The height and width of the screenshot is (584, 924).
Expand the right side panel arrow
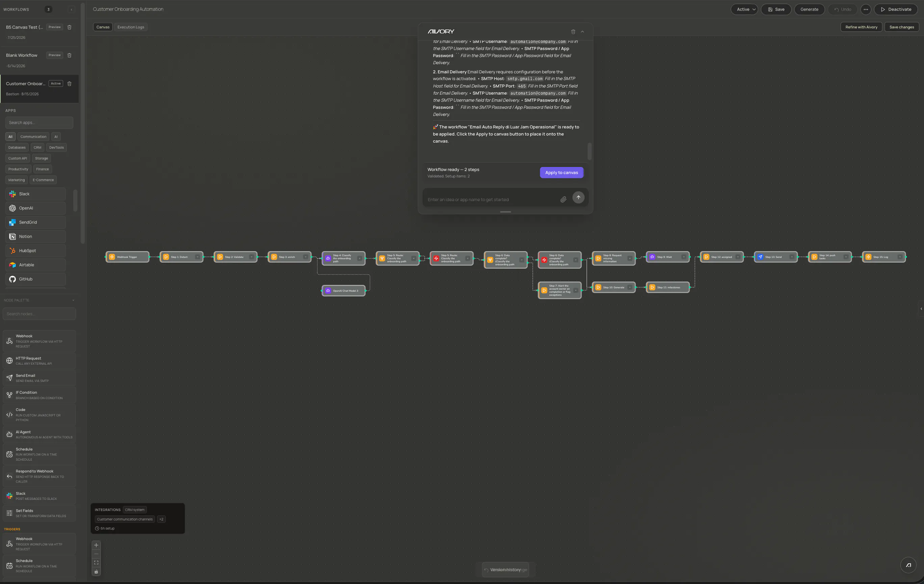click(921, 309)
